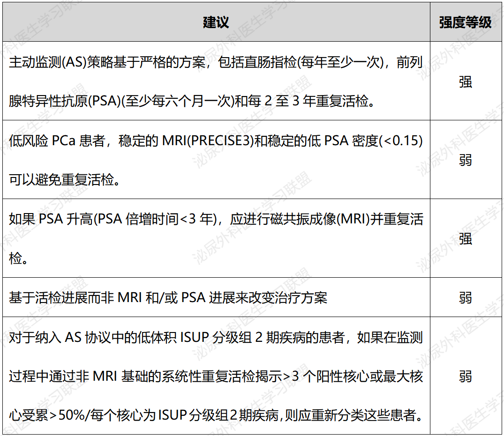Click the line 可以避免重复活检。
This screenshot has width=504, height=436.
point(65,179)
